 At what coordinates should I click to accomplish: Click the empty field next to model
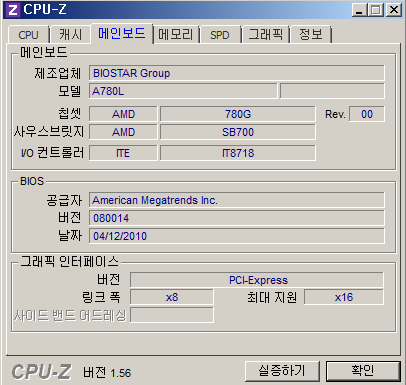(332, 91)
